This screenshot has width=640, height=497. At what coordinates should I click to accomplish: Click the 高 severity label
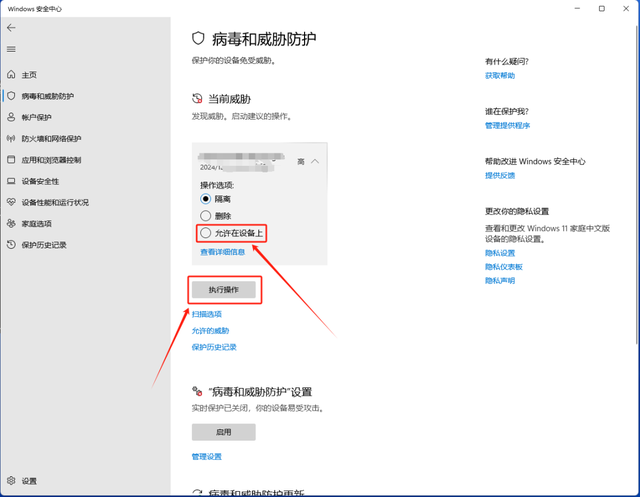coord(301,162)
